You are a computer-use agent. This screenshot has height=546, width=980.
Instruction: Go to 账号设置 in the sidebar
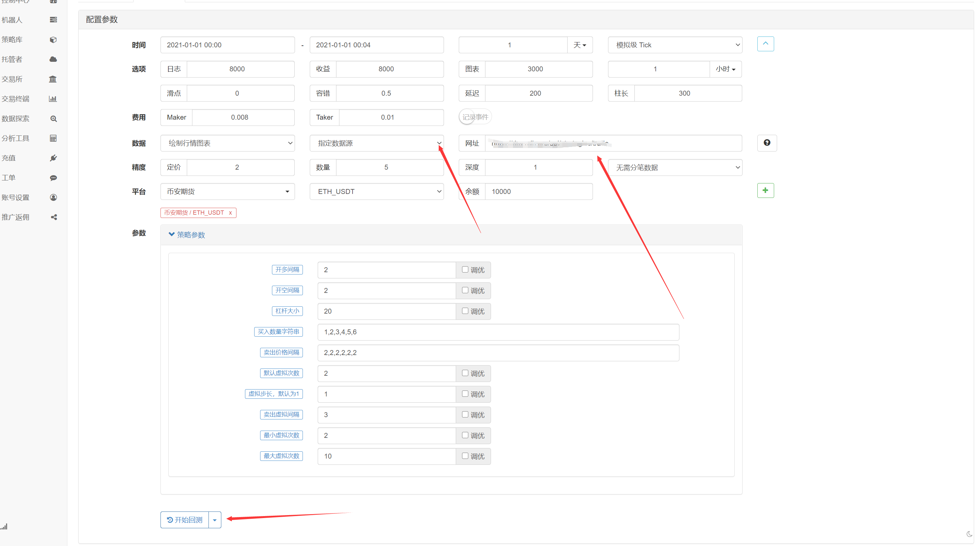tap(15, 197)
